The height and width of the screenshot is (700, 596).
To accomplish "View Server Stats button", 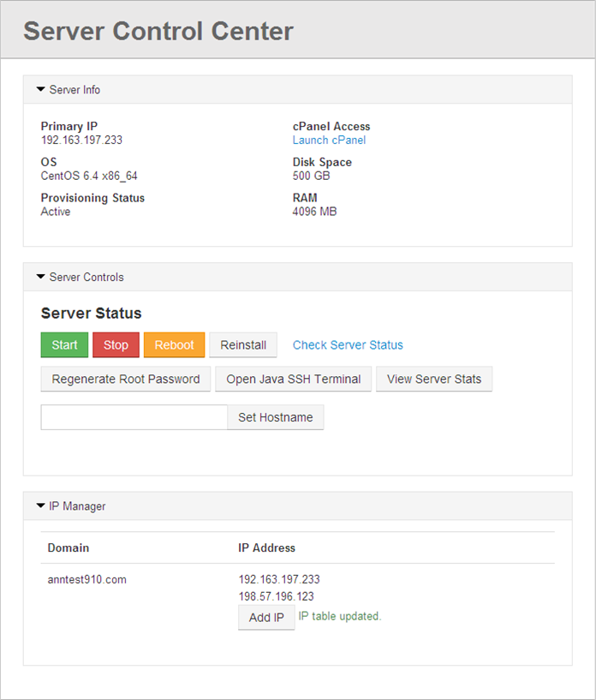I will click(x=434, y=379).
